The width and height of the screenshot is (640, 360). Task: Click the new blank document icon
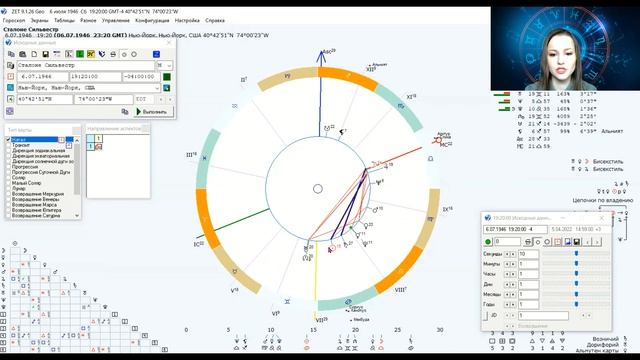tap(34, 54)
